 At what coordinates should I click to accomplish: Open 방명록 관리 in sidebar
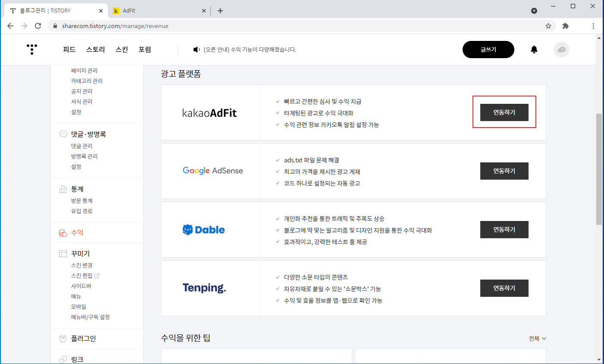(x=84, y=156)
